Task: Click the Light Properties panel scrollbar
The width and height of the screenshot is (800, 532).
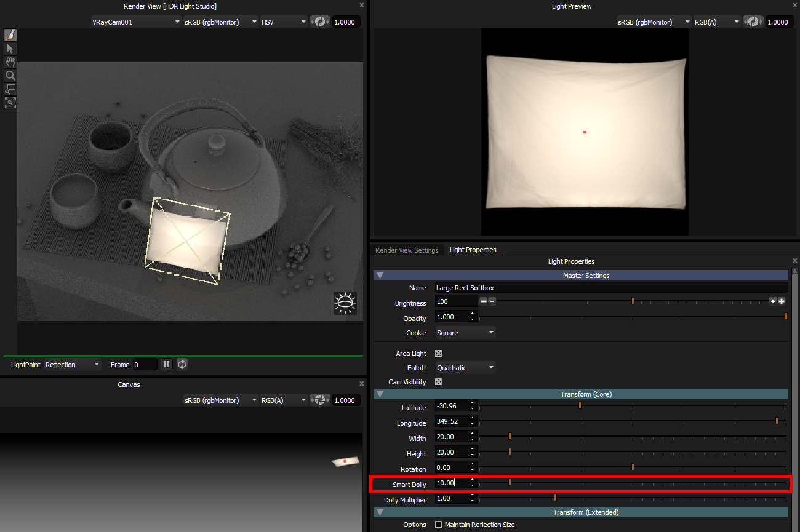Action: point(795,400)
